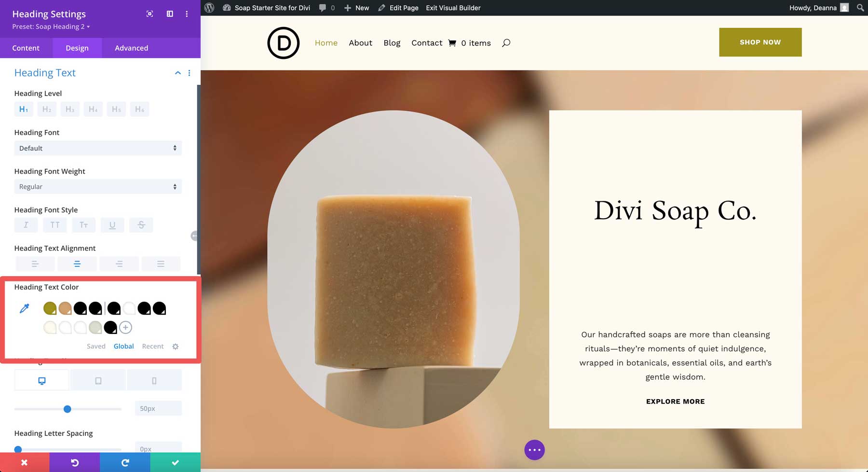Click the eyedropper color picker icon
Image resolution: width=868 pixels, height=472 pixels.
tap(24, 308)
